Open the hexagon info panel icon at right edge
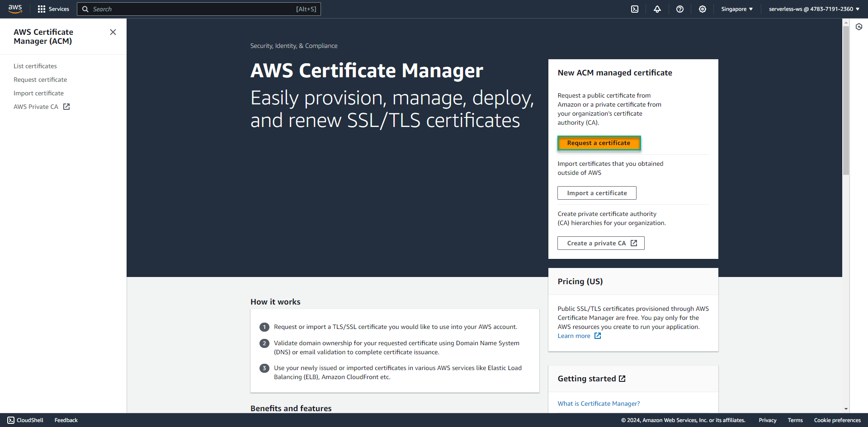868x427 pixels. 859,27
